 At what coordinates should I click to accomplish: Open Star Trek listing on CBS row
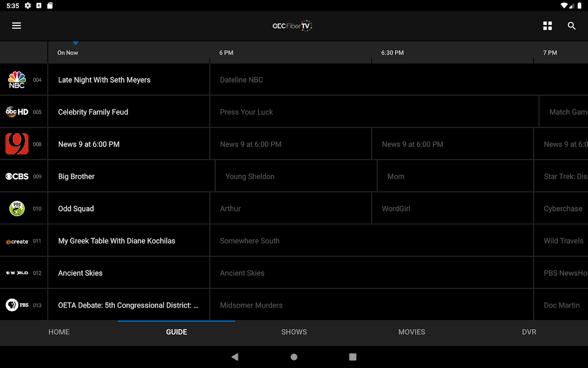[561, 176]
